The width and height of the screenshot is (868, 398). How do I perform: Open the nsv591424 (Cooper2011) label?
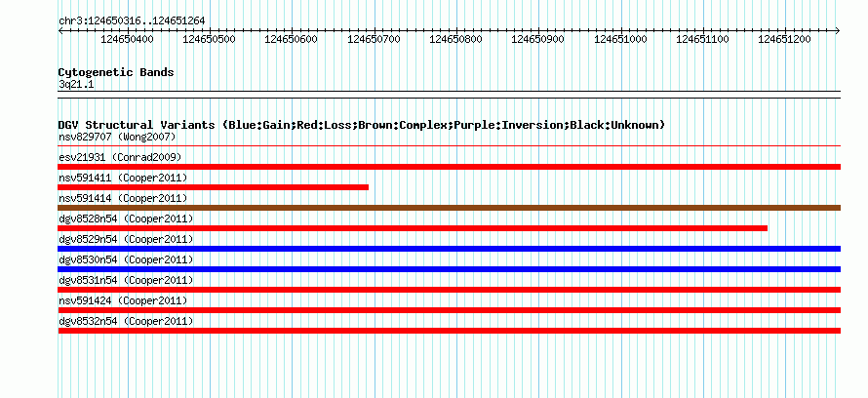pyautogui.click(x=123, y=300)
